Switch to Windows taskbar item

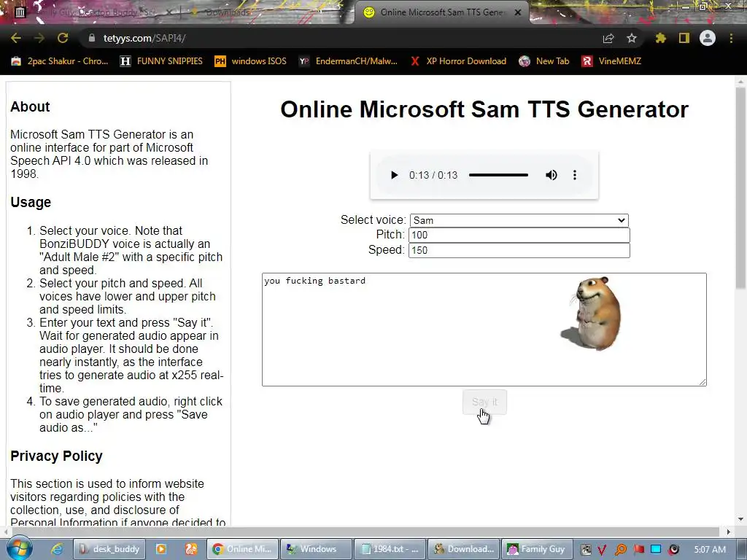tap(316, 549)
